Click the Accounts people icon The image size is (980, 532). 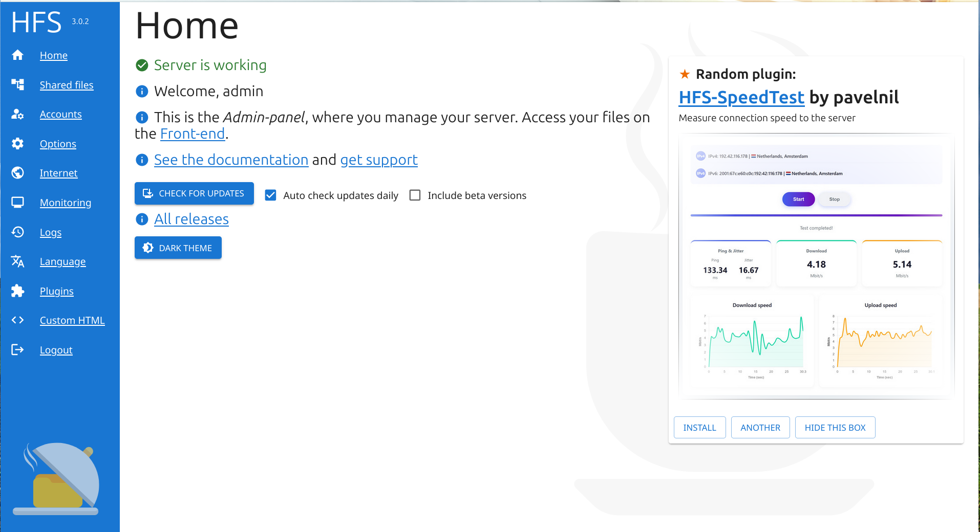[17, 114]
